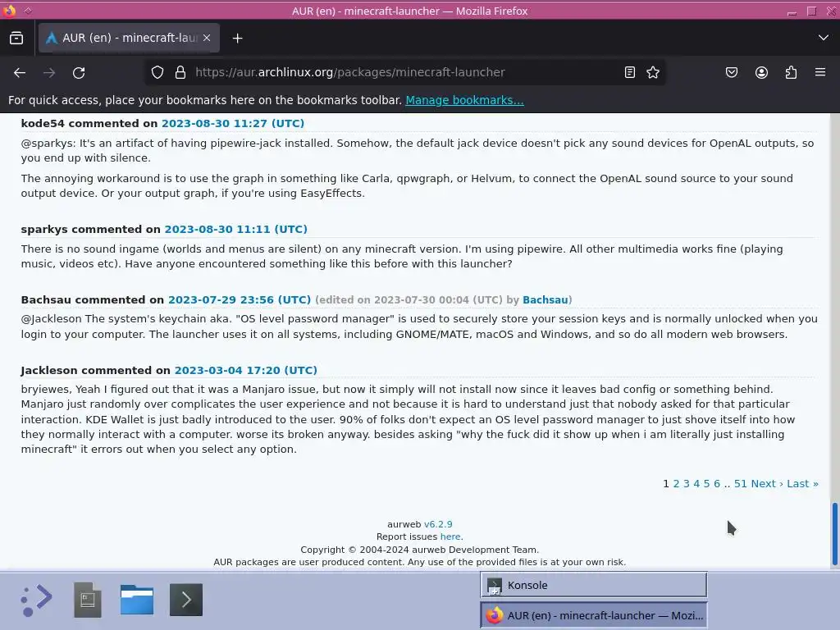Image resolution: width=840 pixels, height=630 pixels.
Task: Open the Manage bookmarks link
Action: pos(464,100)
